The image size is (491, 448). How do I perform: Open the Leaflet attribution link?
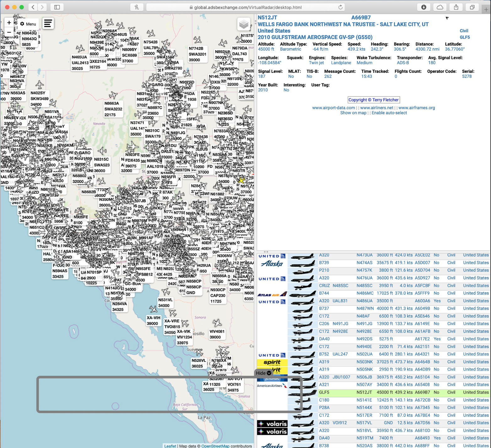[x=170, y=446]
